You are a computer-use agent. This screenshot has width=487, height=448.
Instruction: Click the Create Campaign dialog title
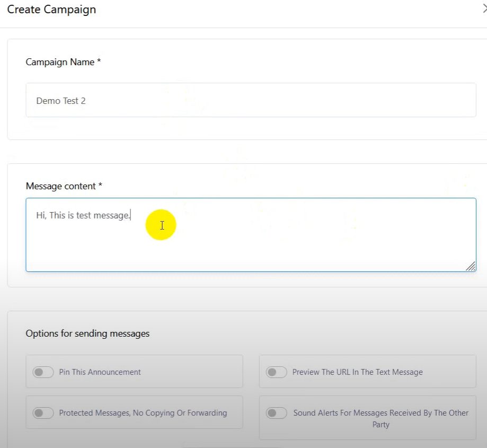[x=51, y=10]
